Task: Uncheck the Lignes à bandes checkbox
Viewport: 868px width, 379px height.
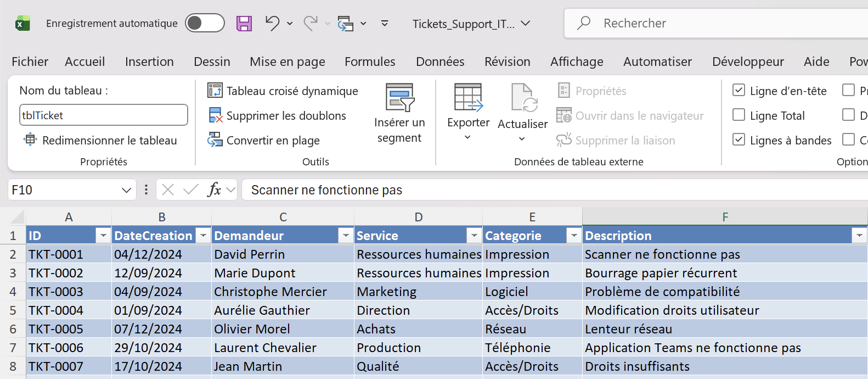Action: pyautogui.click(x=739, y=140)
